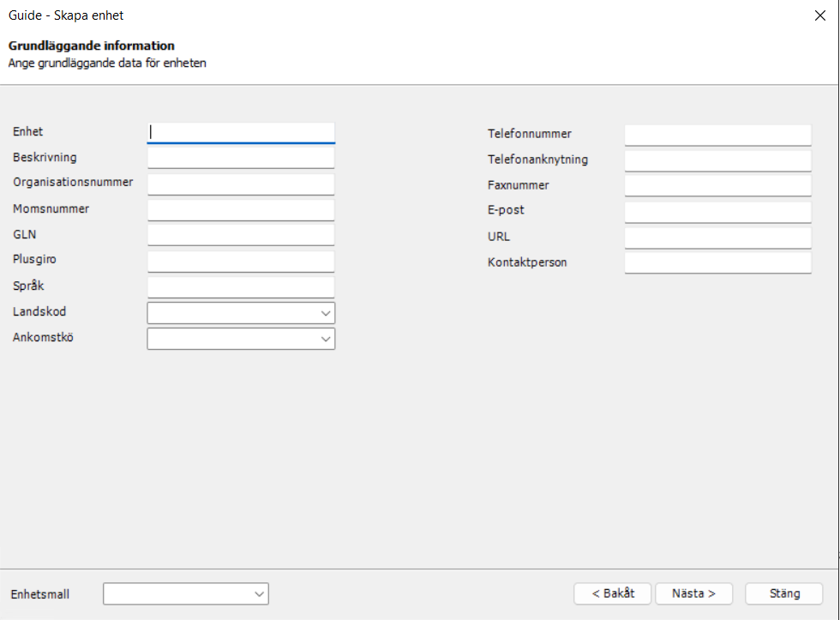Viewport: 840px width, 620px height.
Task: Focus the E-post input field
Action: click(x=717, y=211)
